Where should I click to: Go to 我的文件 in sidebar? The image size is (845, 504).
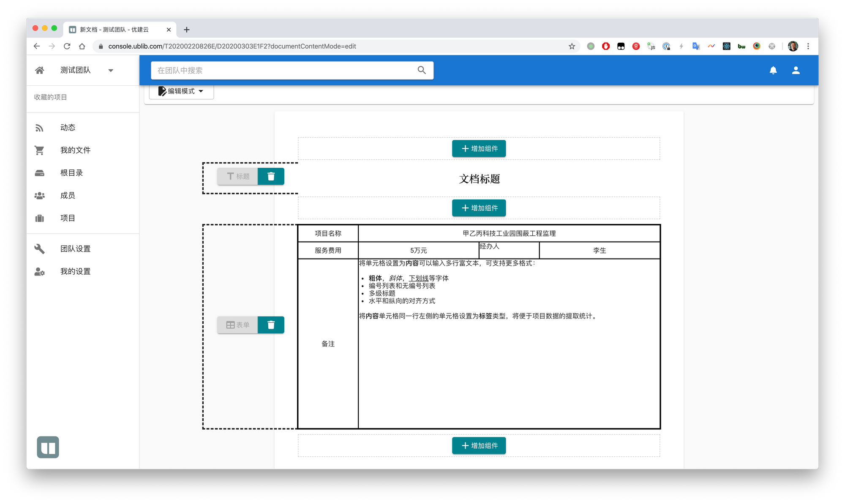pos(75,150)
